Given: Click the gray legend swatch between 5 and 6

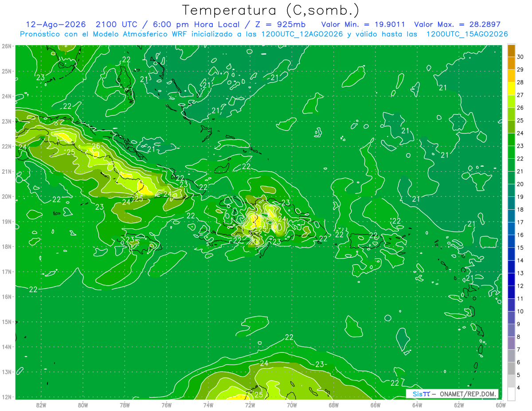Looking at the screenshot, I should click(511, 368).
